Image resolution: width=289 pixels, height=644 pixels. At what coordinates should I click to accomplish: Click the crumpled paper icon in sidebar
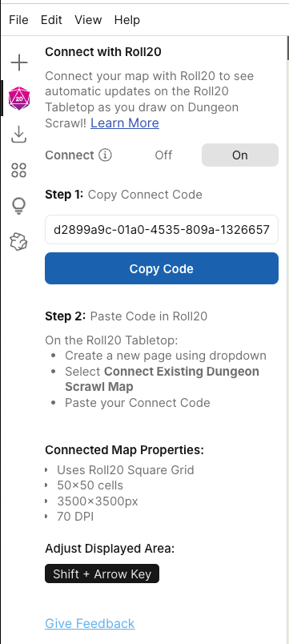[x=19, y=242]
